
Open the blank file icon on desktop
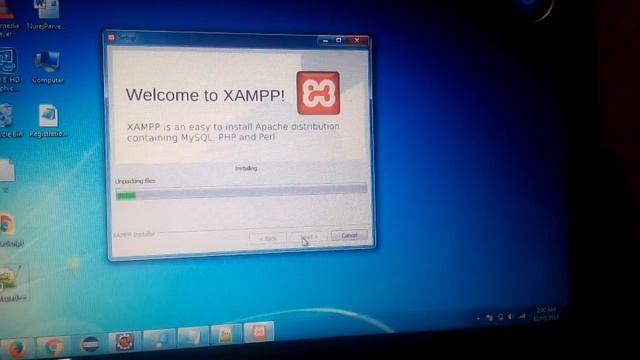(7, 175)
